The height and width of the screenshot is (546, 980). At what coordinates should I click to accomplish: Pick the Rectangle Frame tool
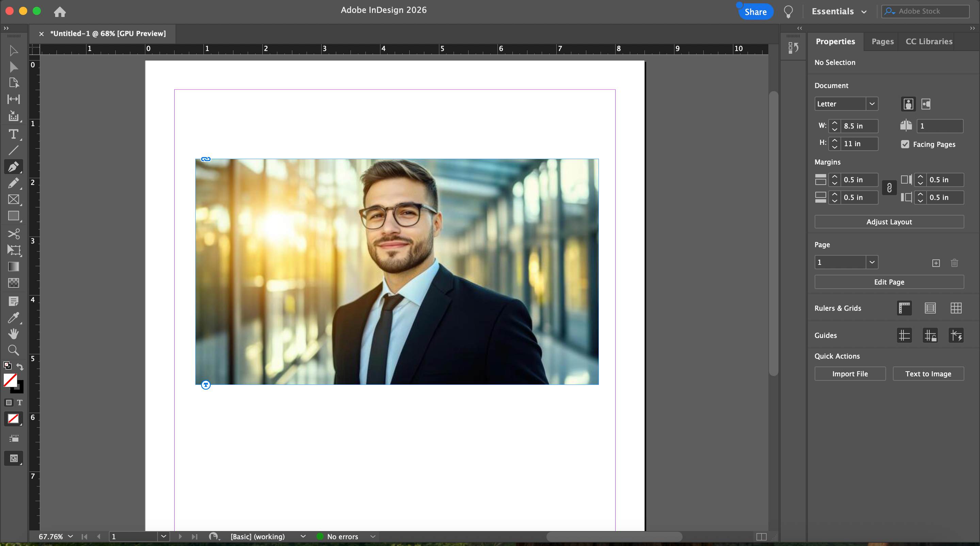pyautogui.click(x=13, y=200)
